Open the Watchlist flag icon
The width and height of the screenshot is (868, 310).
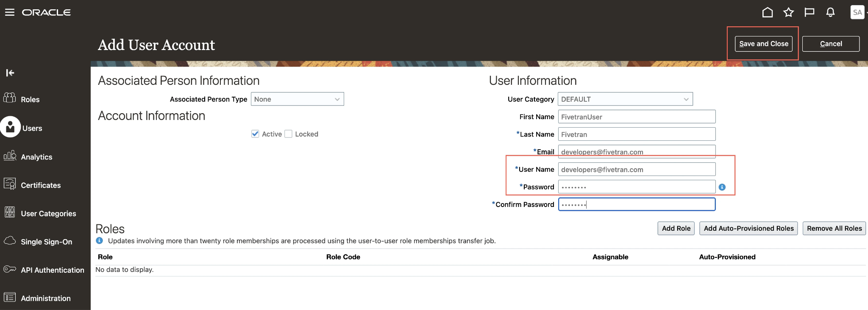click(x=809, y=12)
